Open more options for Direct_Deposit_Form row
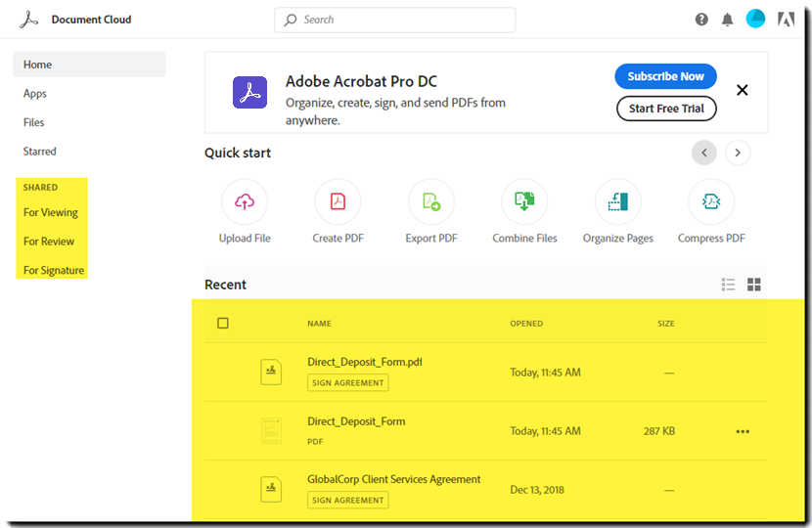The width and height of the screenshot is (812, 528). click(743, 431)
